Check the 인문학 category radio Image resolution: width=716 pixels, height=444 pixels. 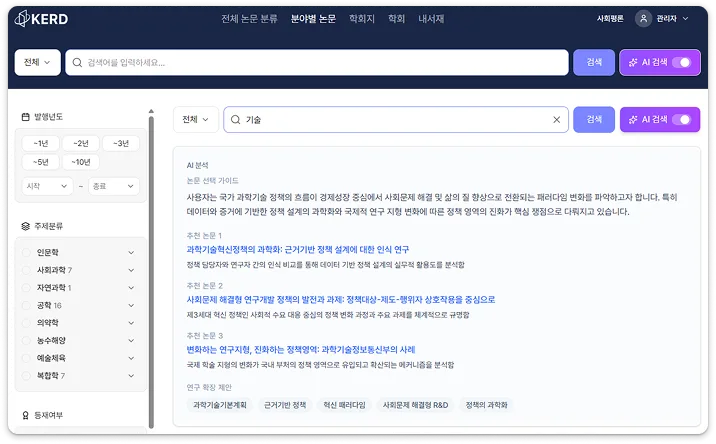click(x=26, y=253)
